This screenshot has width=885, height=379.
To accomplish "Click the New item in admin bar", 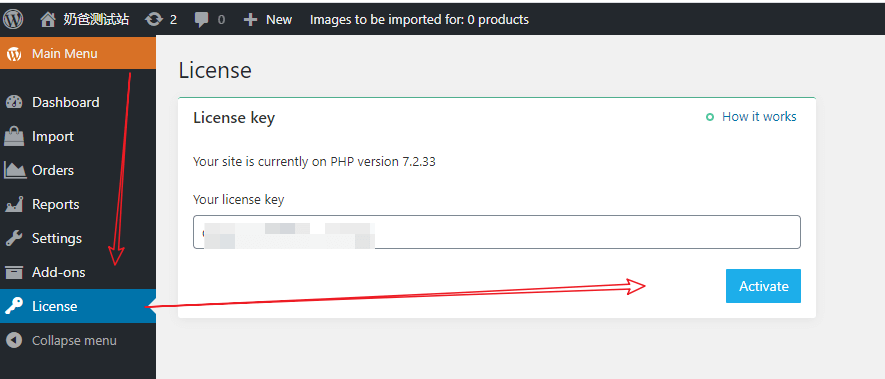I will (x=279, y=20).
